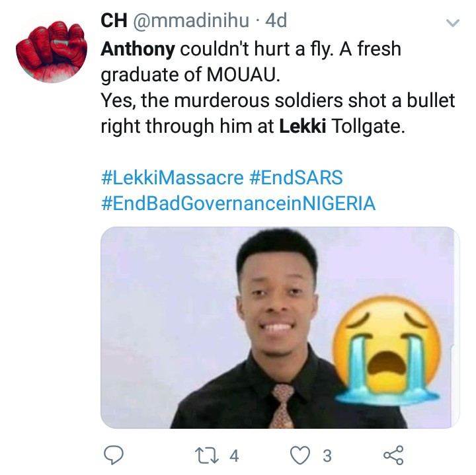Like the tweet with the heart icon
The image size is (476, 475).
coord(300,455)
